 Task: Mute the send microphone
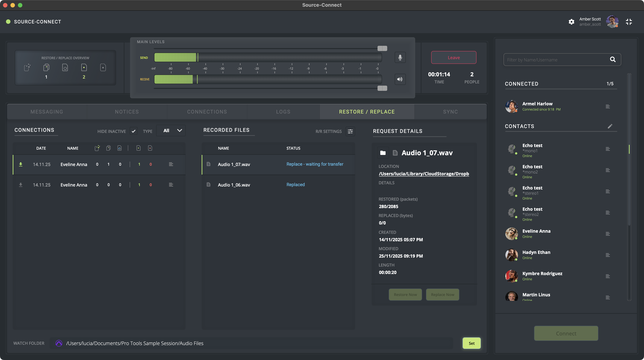pyautogui.click(x=400, y=57)
